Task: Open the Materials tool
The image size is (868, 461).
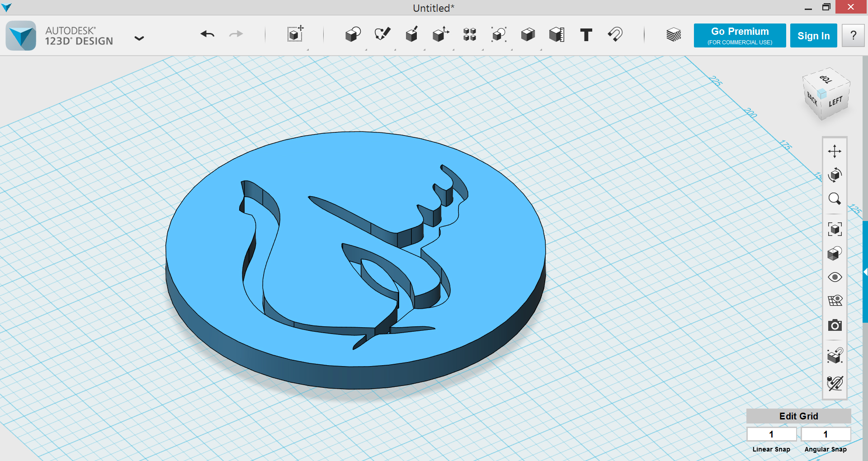Action: 674,35
